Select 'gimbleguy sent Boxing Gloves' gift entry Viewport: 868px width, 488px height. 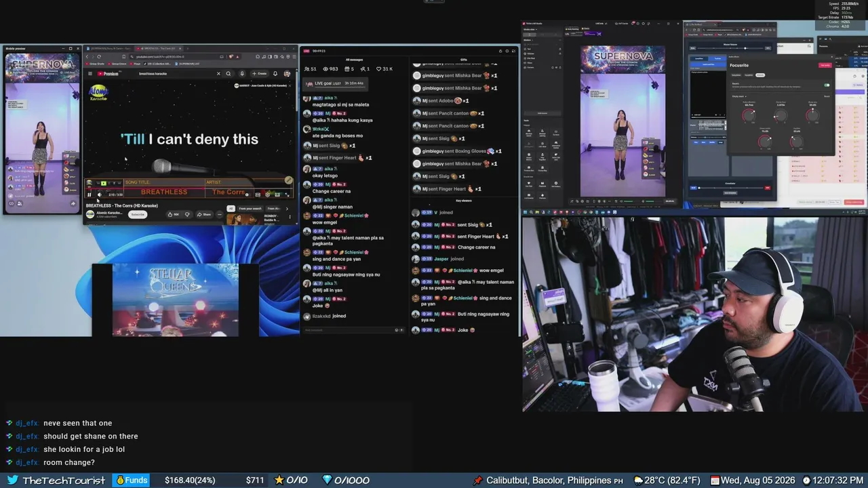(x=457, y=151)
